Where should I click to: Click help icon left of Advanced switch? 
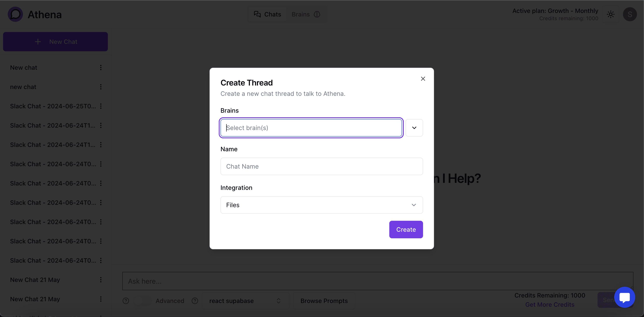point(126,301)
